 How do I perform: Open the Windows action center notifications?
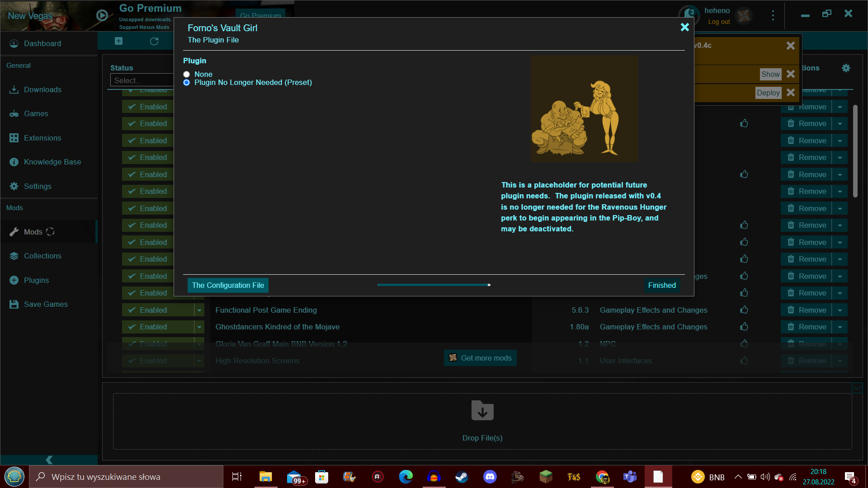coord(850,477)
